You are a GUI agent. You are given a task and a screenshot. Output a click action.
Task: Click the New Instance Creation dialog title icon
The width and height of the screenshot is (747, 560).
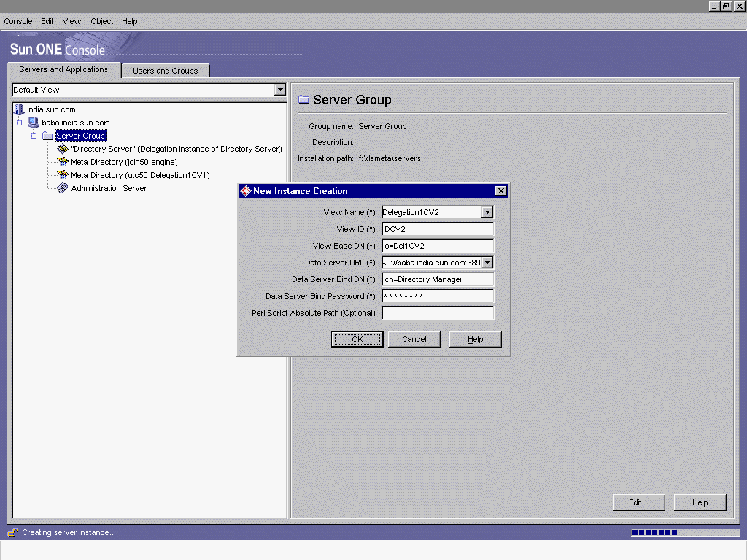(x=245, y=191)
